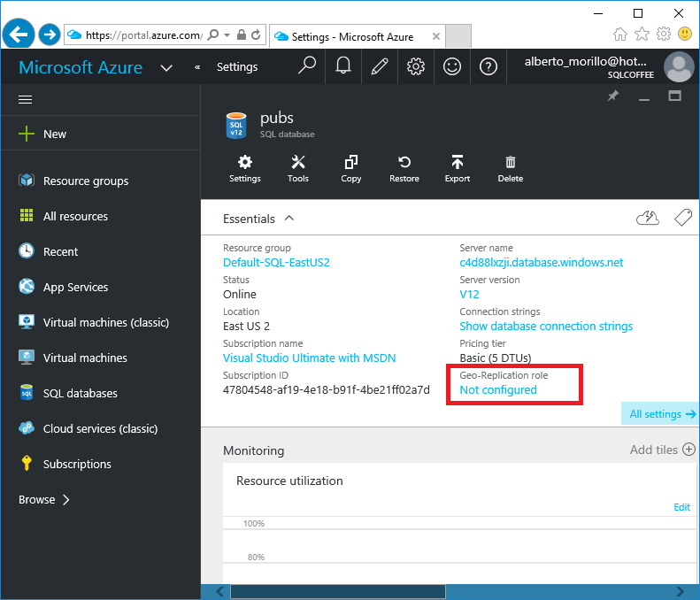Open Virtual machines in the sidebar
Screen dimensions: 700x600
pos(101,358)
